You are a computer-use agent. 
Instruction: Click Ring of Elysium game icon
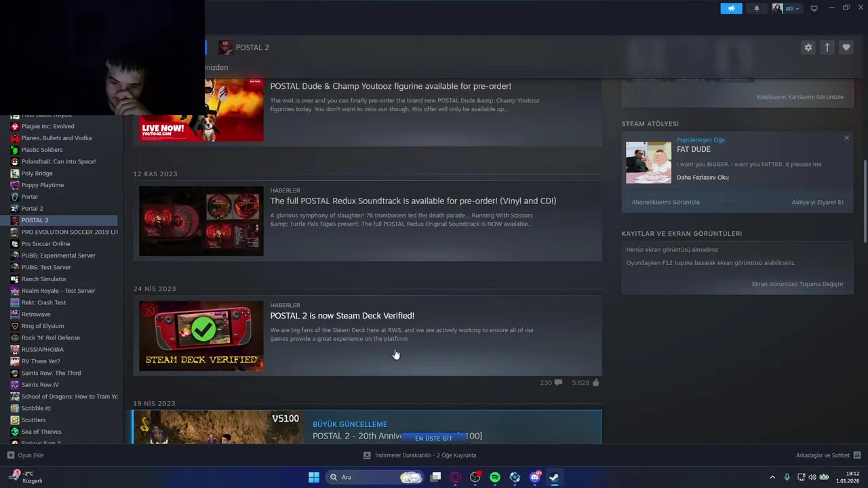coord(15,326)
